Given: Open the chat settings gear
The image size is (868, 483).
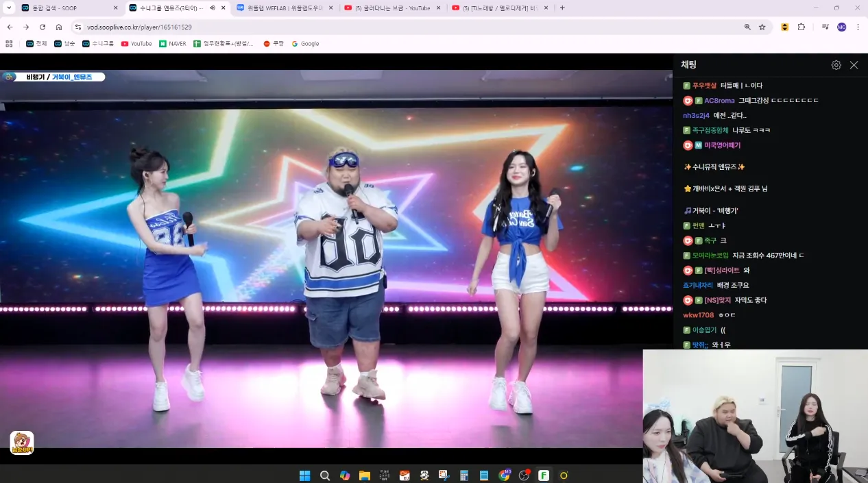Looking at the screenshot, I should (x=836, y=65).
